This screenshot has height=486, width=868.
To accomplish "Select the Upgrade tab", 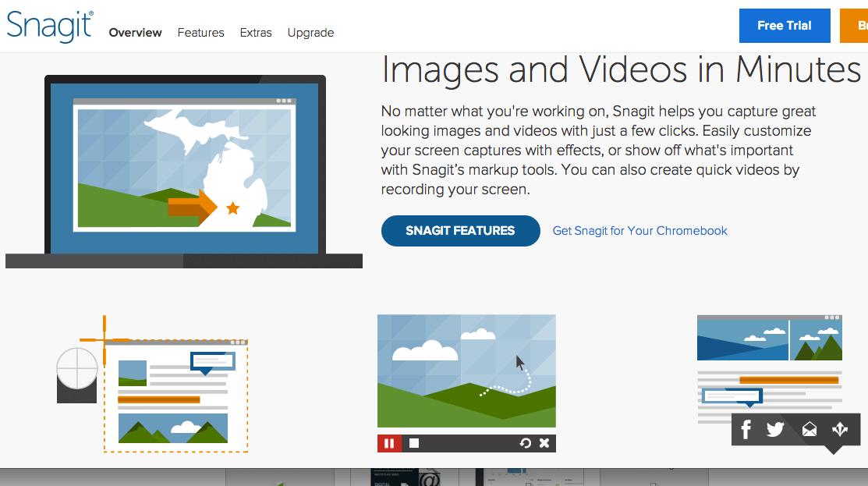I will pyautogui.click(x=310, y=34).
